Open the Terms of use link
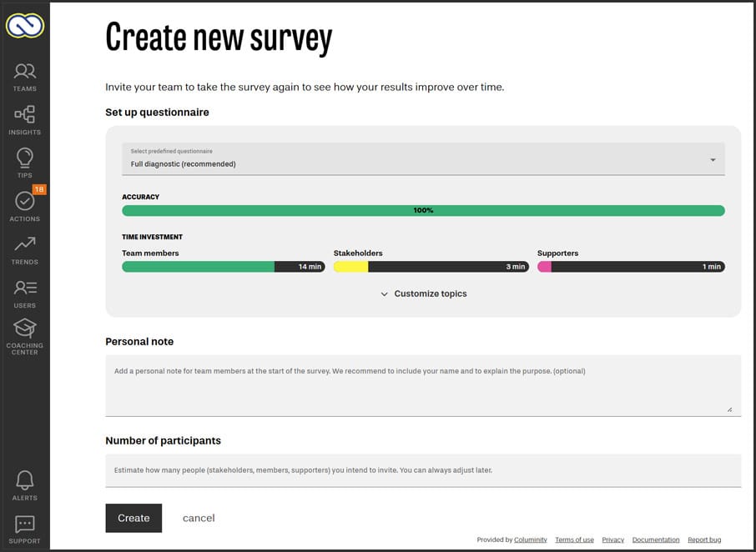This screenshot has width=756, height=552. coord(574,540)
